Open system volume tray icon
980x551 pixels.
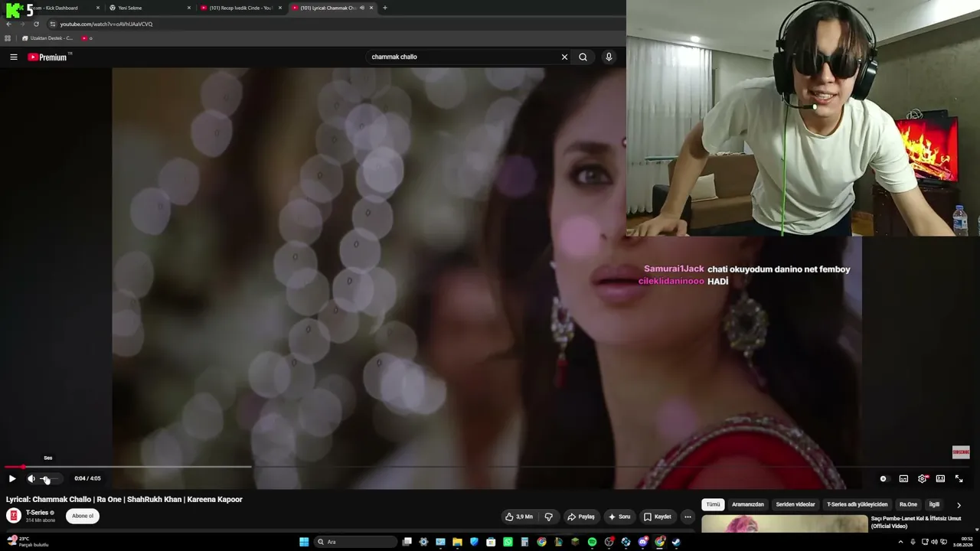coord(933,542)
